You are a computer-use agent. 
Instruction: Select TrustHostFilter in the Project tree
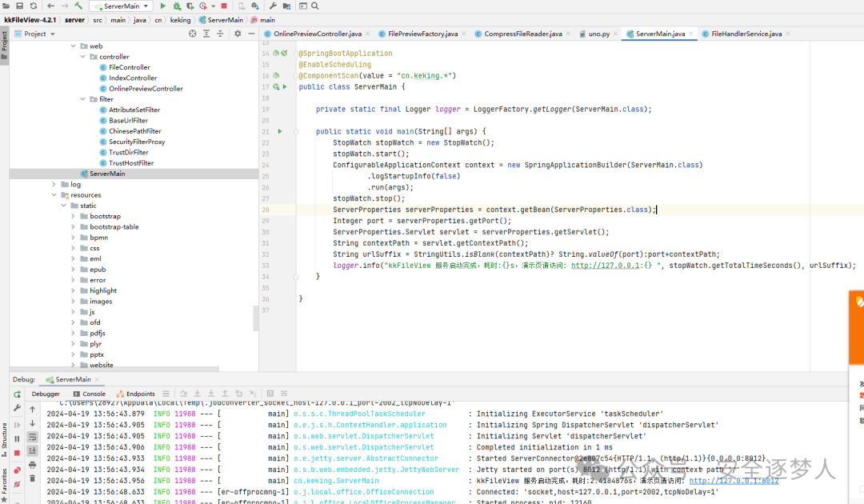click(131, 163)
